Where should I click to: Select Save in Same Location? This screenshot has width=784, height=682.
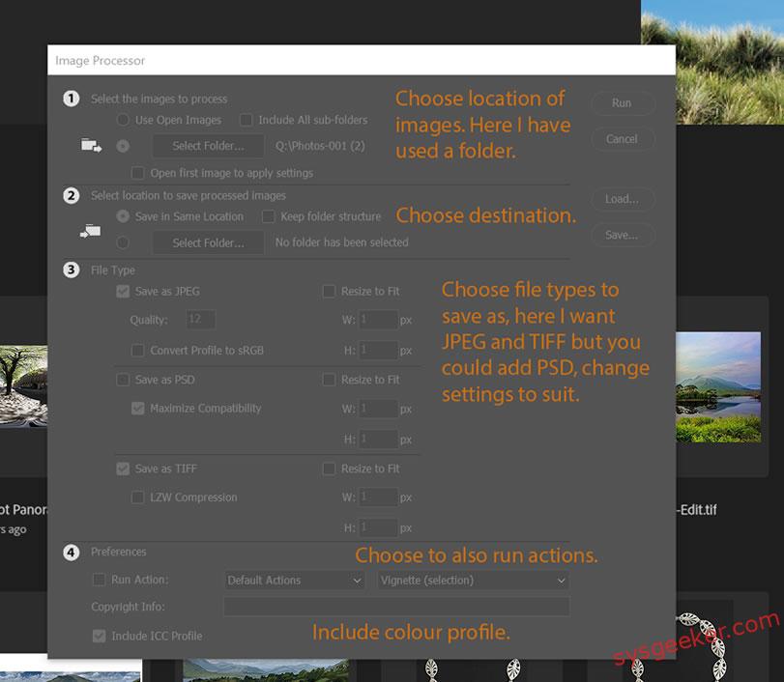point(123,216)
